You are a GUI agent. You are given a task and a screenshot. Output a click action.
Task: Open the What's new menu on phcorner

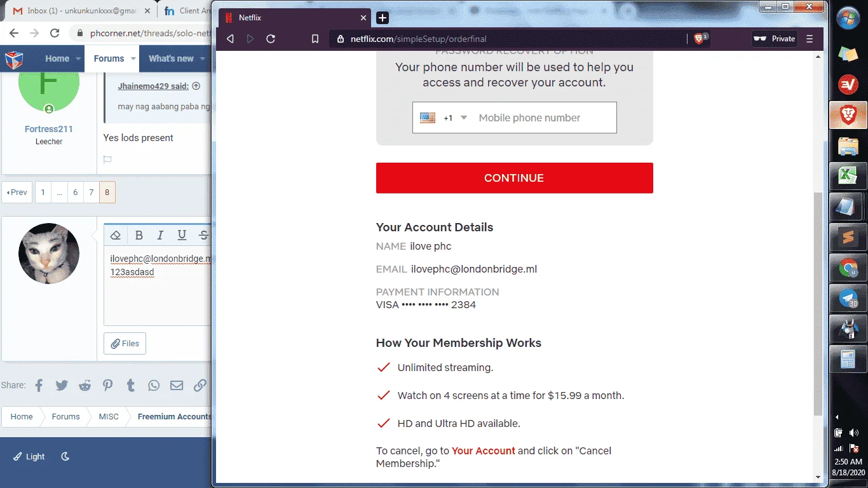pyautogui.click(x=171, y=58)
